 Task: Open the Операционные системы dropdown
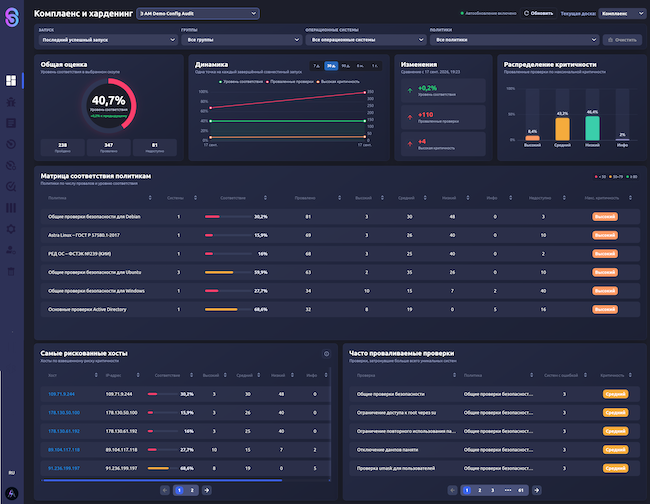click(366, 40)
